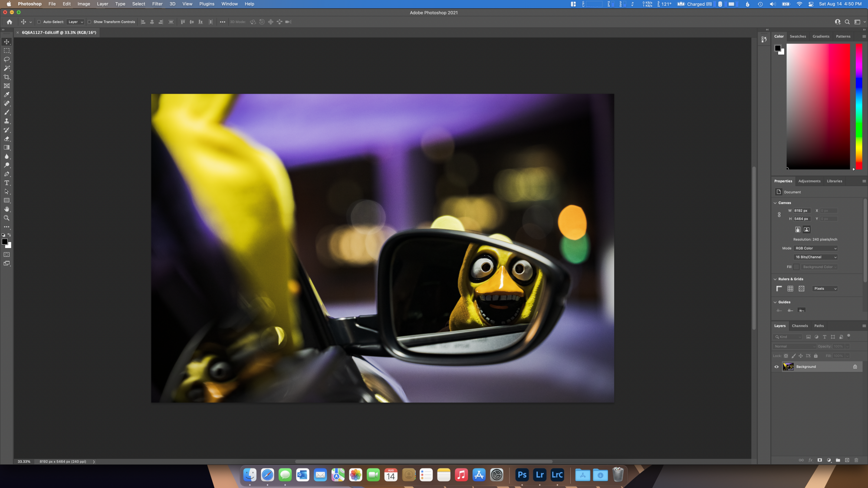Select the Horizontal Type tool
The height and width of the screenshot is (488, 868).
7,183
